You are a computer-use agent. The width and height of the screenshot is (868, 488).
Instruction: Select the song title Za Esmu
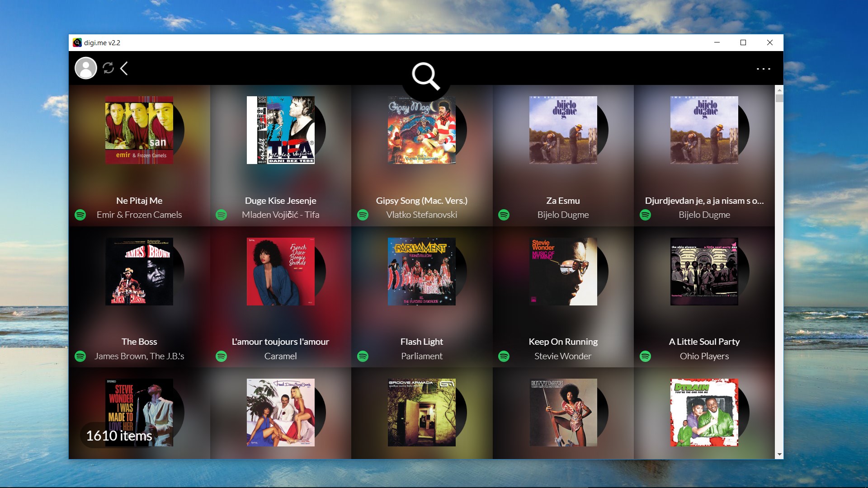click(563, 201)
